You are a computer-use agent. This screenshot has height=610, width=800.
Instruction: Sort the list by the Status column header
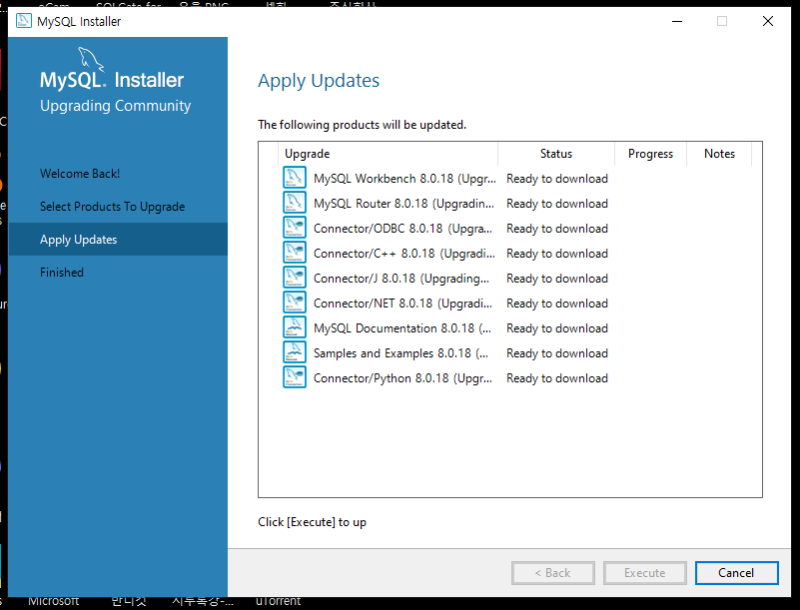pyautogui.click(x=555, y=153)
